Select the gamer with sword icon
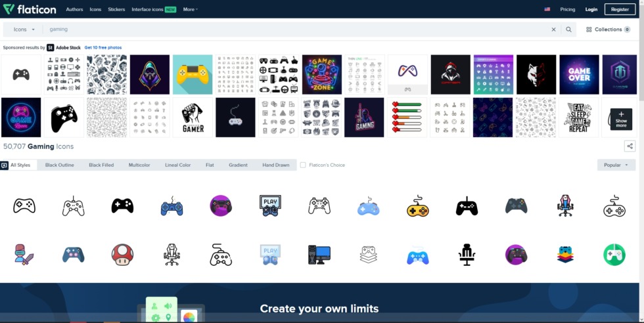The image size is (644, 323). 24,255
